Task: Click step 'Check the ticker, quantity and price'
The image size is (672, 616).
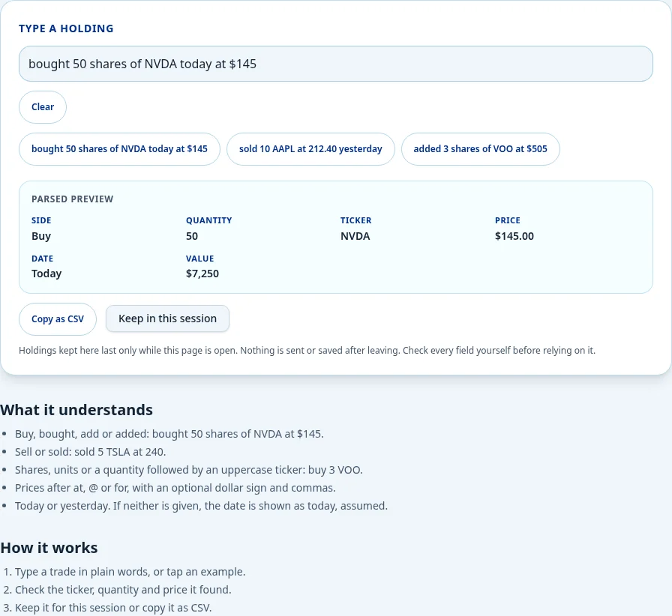Action: point(123,590)
